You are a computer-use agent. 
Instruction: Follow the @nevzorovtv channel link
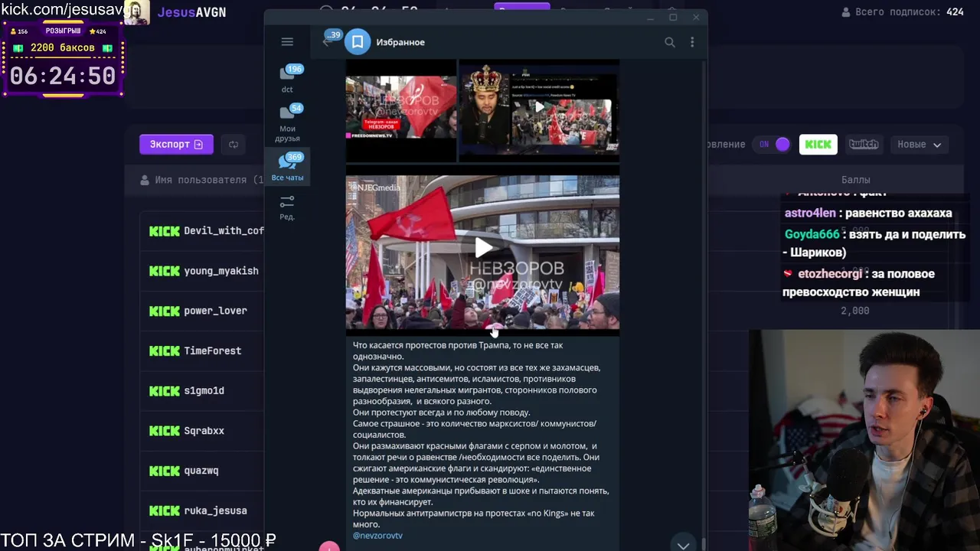tap(377, 536)
